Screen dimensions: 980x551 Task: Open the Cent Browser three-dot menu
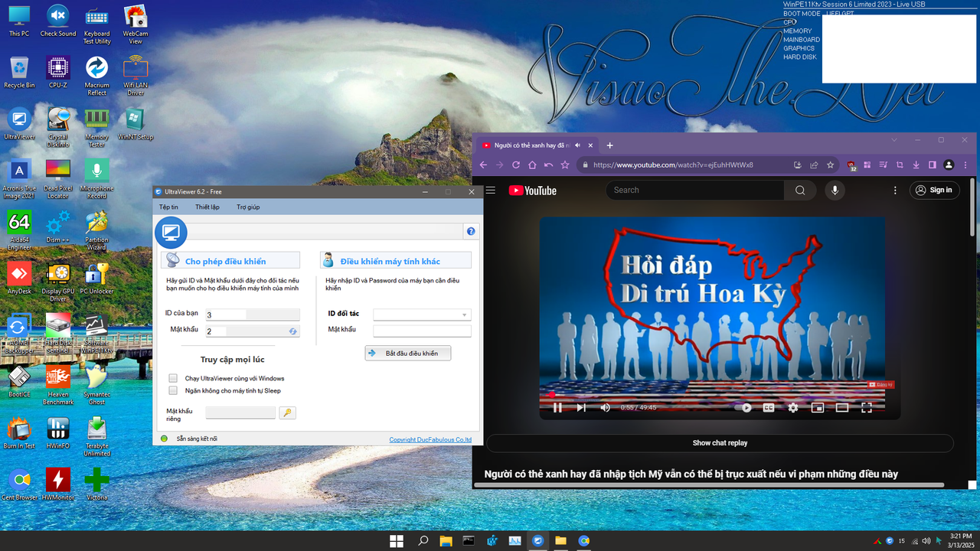965,165
